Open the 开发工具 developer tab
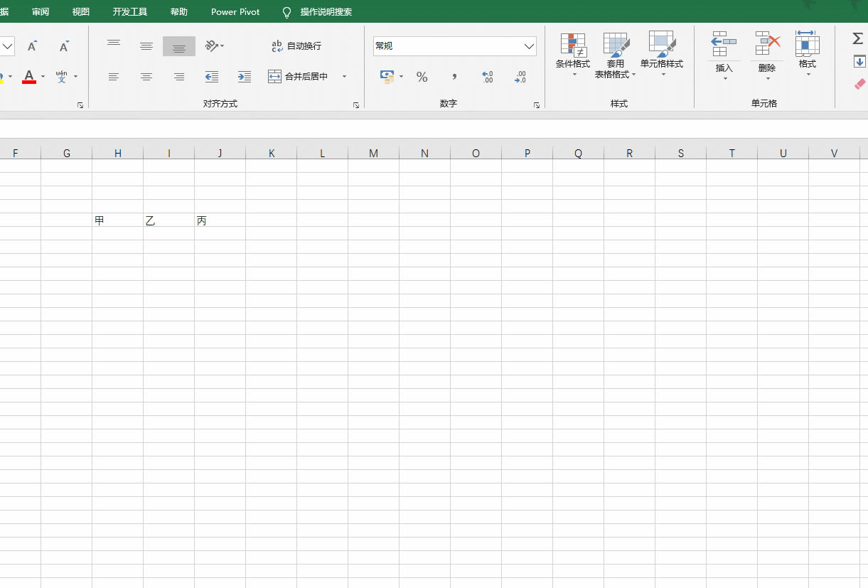 point(130,12)
